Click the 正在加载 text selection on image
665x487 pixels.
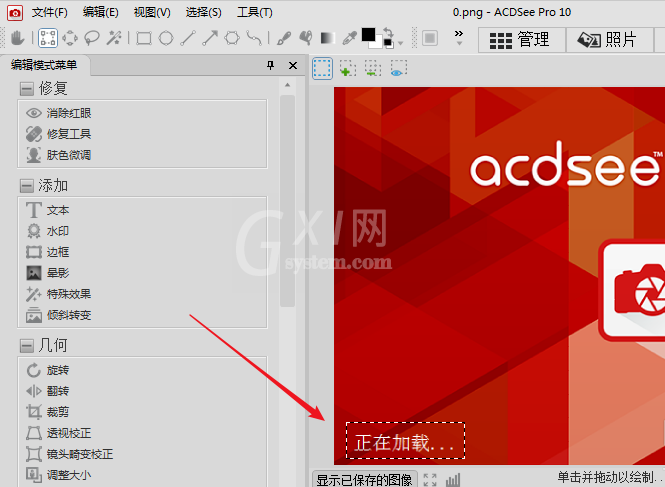pos(405,441)
